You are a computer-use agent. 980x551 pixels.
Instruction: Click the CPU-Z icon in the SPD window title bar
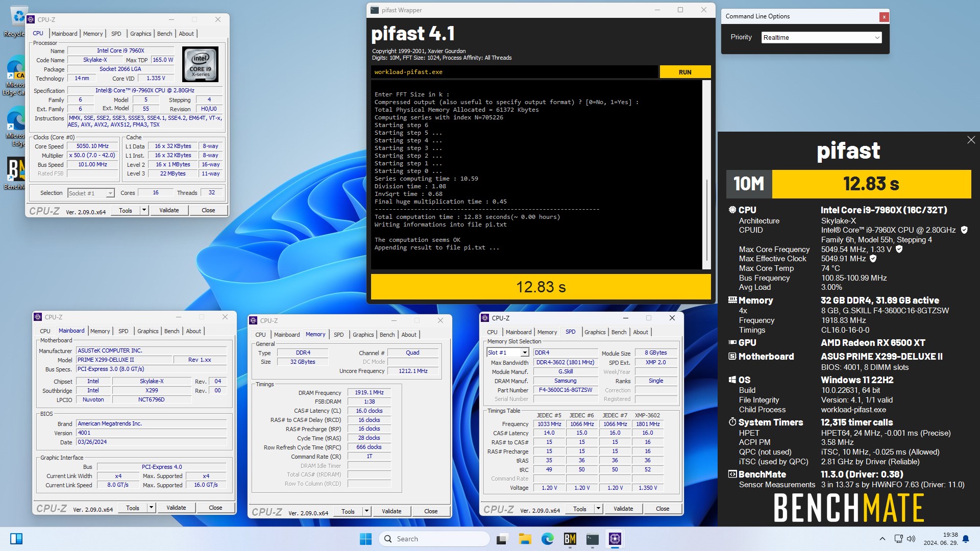click(485, 318)
